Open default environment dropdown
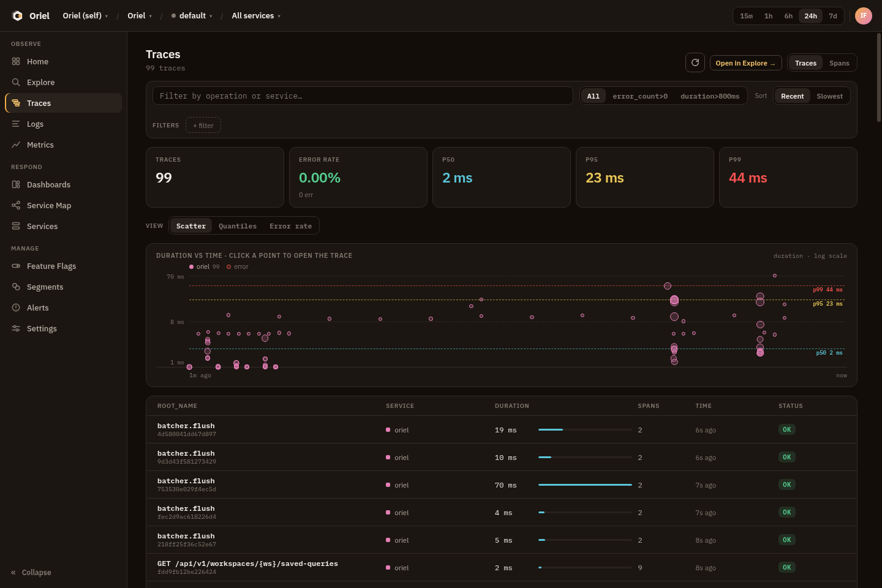 (x=192, y=16)
